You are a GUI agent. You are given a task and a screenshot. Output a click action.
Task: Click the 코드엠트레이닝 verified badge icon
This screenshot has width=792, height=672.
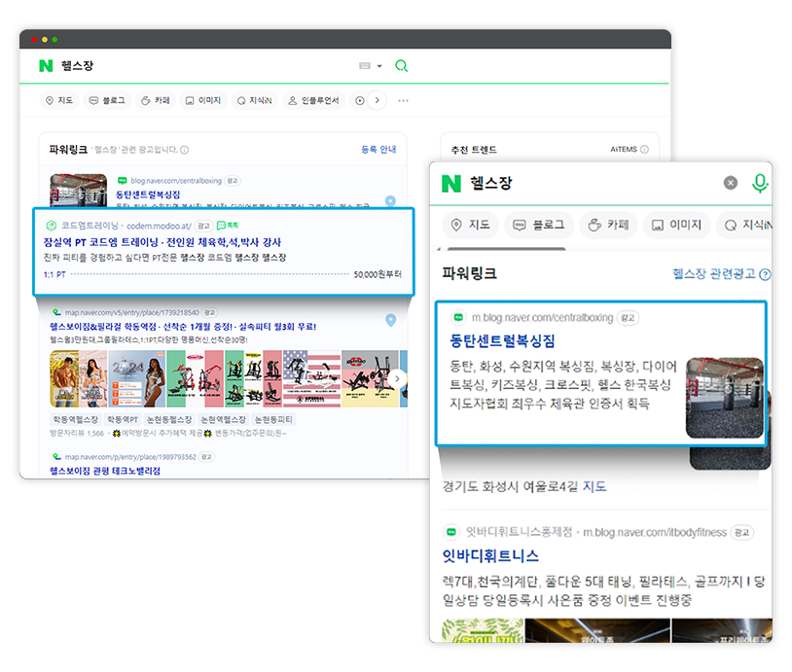[x=51, y=226]
